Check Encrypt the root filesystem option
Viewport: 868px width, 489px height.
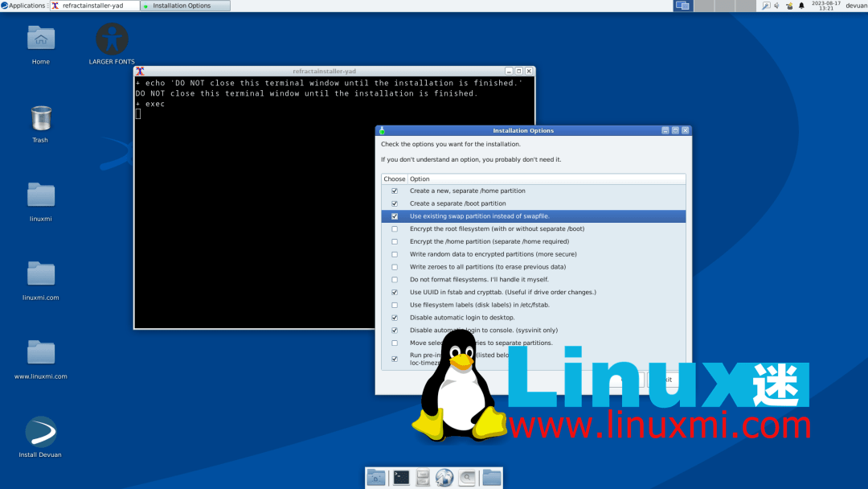click(x=395, y=229)
